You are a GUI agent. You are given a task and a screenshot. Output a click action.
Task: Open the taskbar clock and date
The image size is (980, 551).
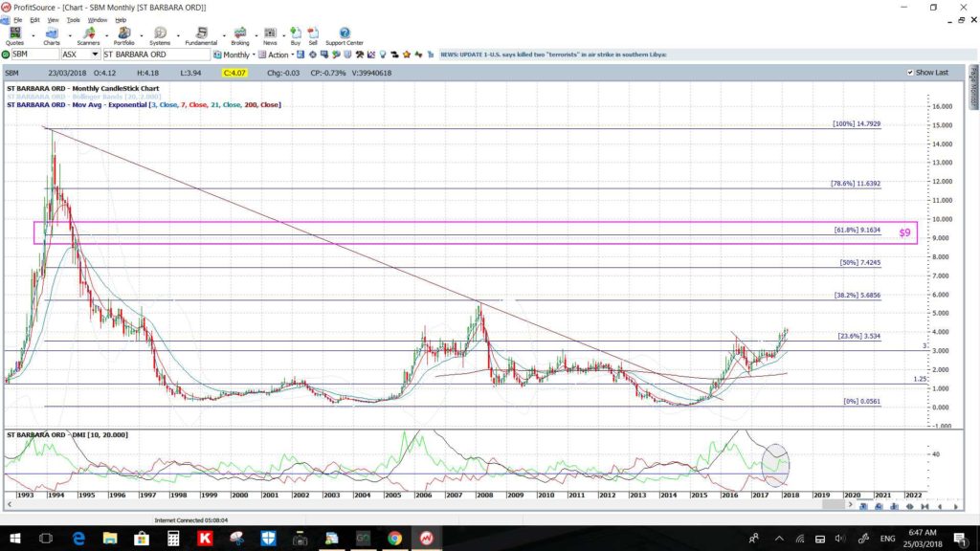923,538
